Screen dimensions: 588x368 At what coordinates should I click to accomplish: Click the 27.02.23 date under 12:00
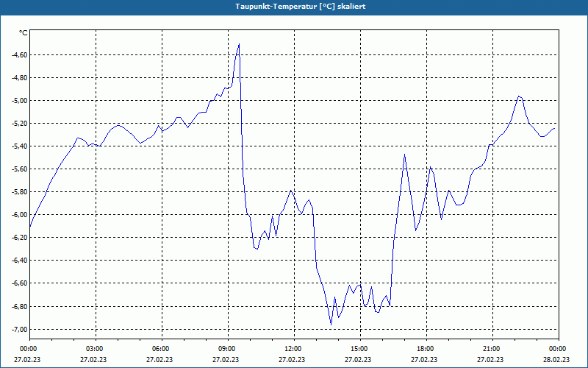click(292, 359)
